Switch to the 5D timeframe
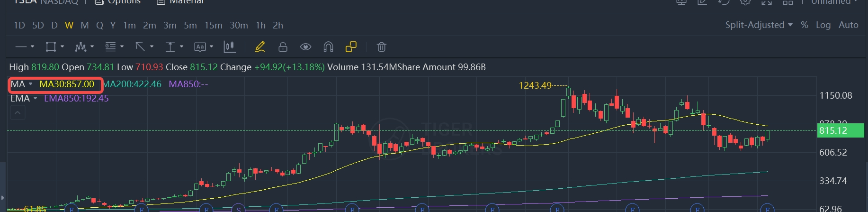 click(x=38, y=25)
